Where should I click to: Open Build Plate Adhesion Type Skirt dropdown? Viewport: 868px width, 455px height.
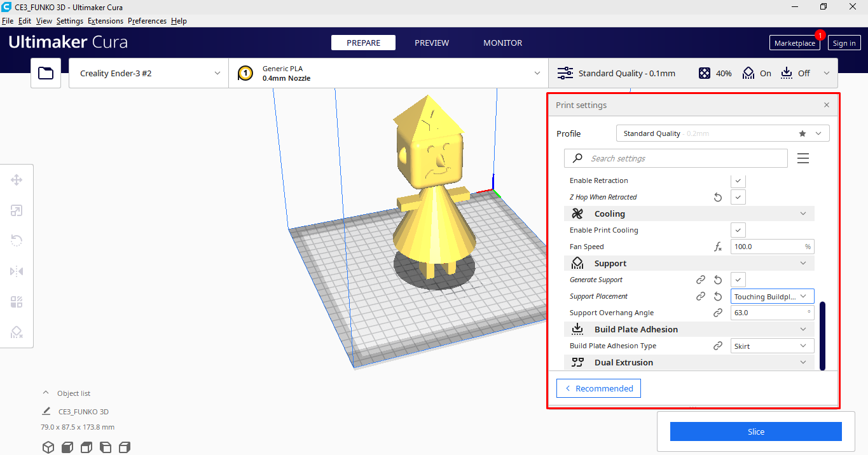point(772,346)
